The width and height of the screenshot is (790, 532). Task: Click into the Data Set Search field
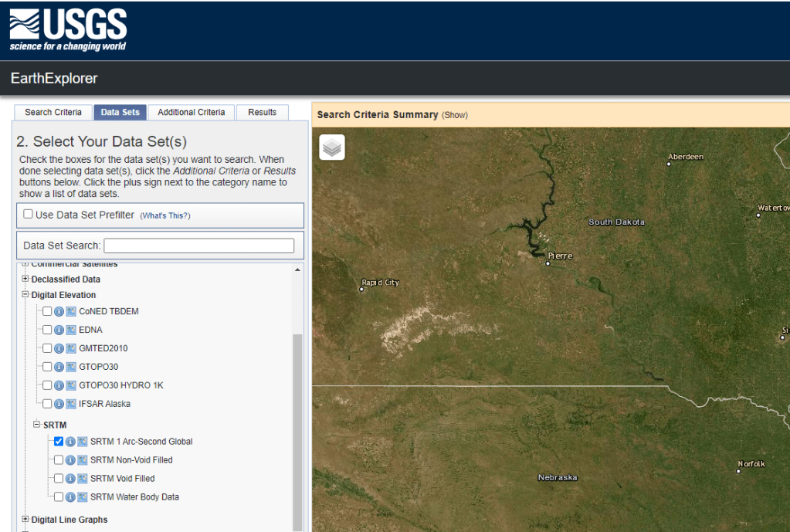199,246
